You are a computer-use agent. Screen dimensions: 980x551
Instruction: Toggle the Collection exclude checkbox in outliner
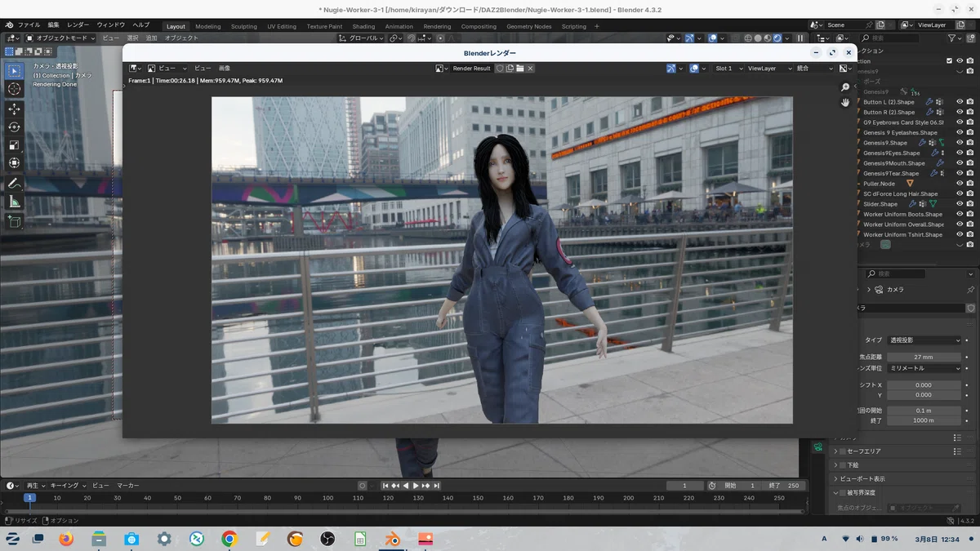[949, 61]
